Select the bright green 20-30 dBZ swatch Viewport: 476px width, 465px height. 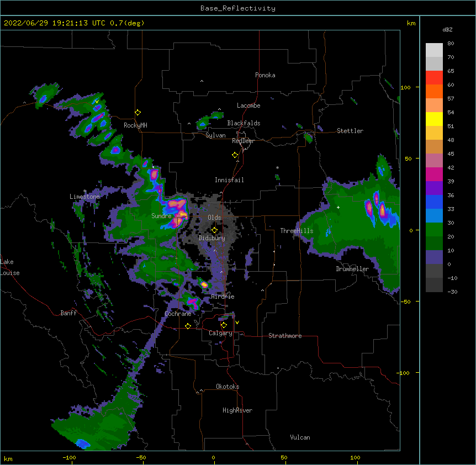[434, 230]
